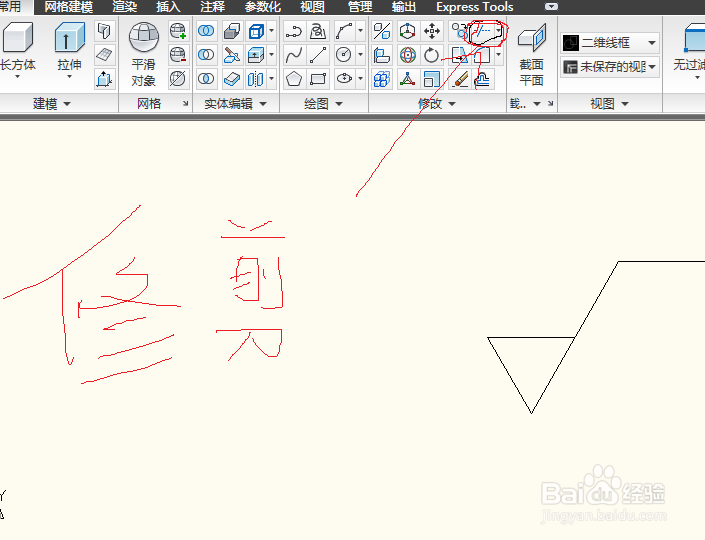Select the Arc draw tool
The width and height of the screenshot is (705, 540).
344,31
